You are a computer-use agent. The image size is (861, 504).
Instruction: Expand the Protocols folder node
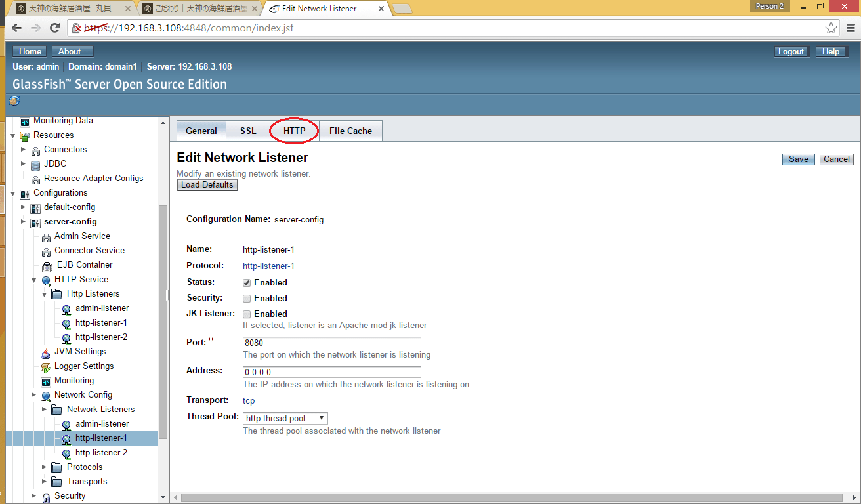tap(44, 467)
